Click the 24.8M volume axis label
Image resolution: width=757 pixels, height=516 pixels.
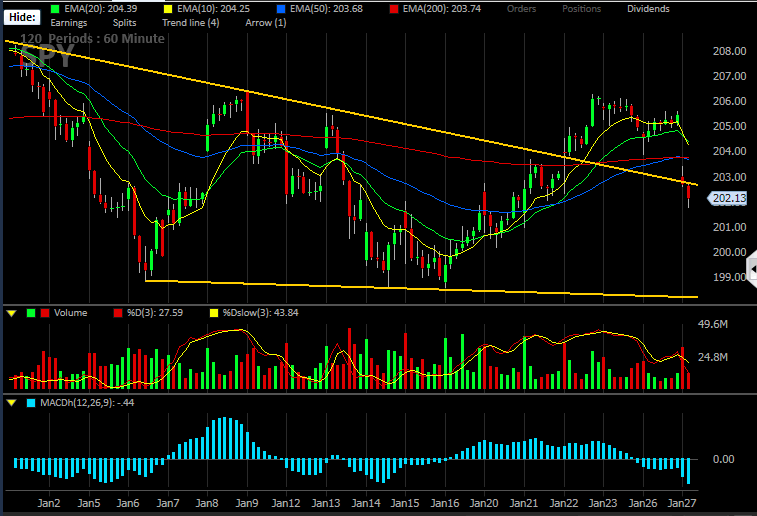coord(713,357)
